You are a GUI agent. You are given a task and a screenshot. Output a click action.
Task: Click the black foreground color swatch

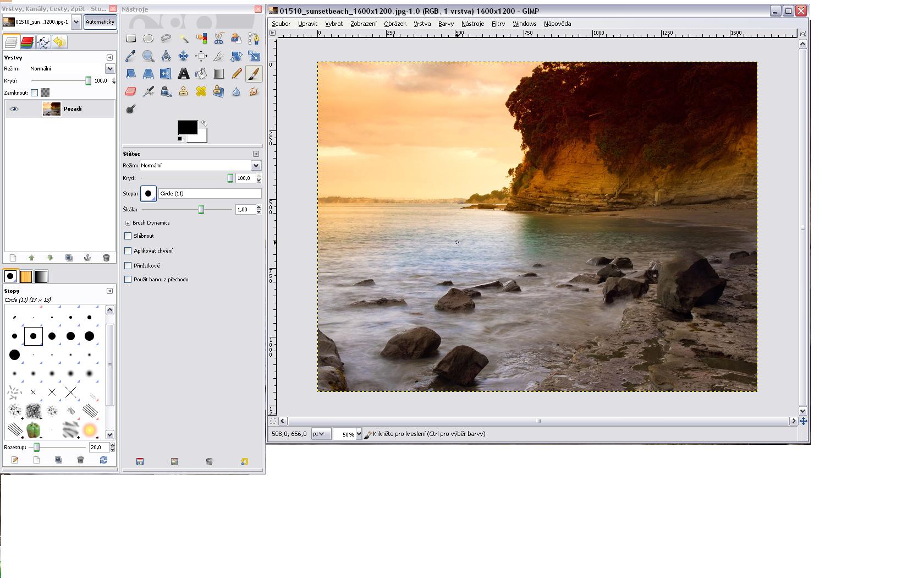[x=186, y=127]
